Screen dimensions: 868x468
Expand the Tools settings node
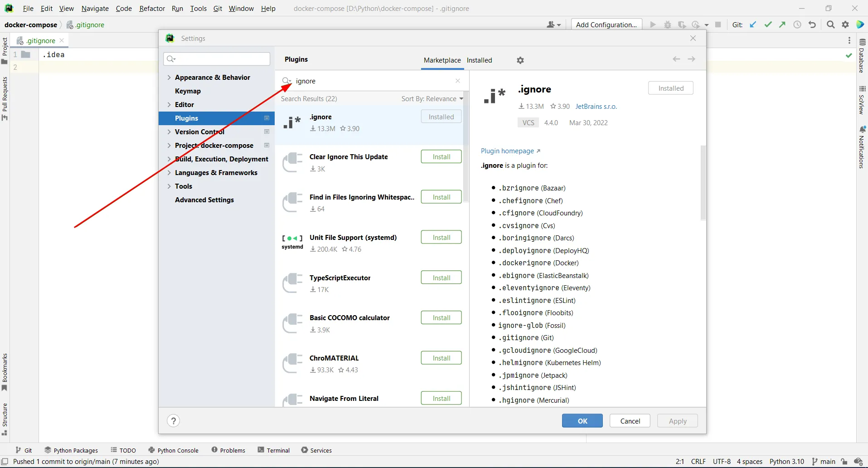(x=169, y=186)
